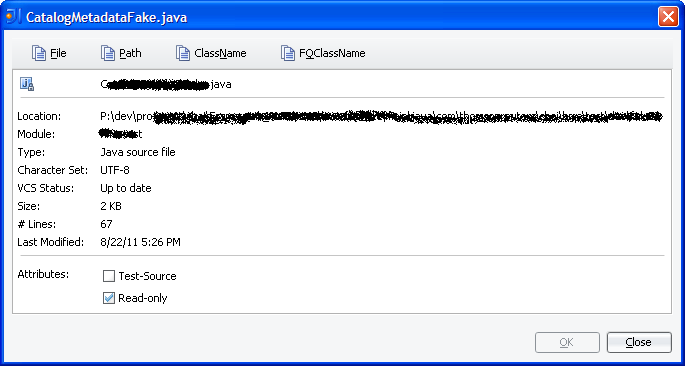Select the redacted Location path value

pos(381,117)
